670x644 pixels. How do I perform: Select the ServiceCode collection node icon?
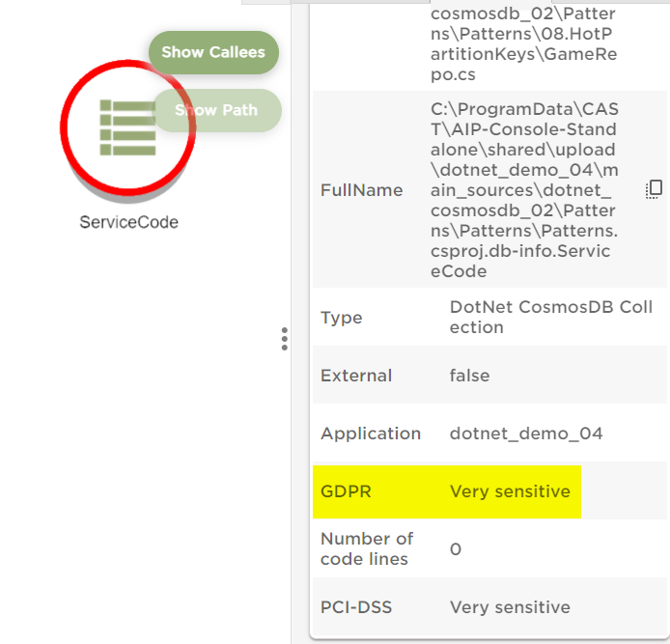pos(127,127)
